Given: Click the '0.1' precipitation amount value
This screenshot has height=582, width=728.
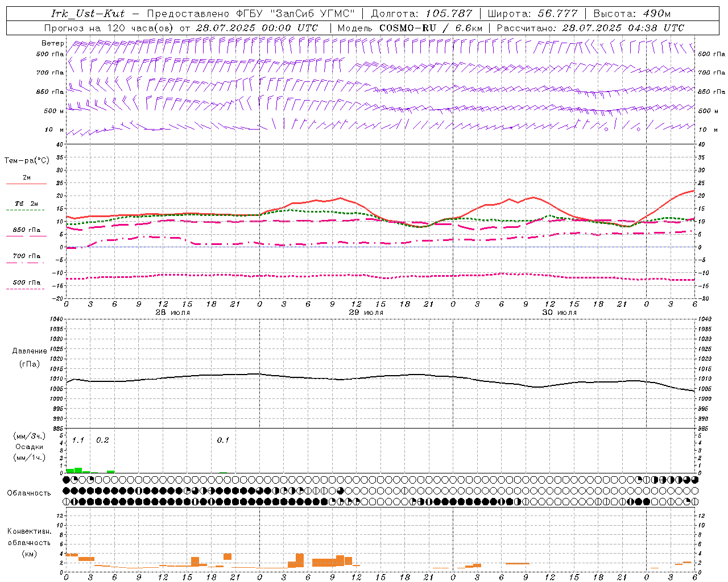Looking at the screenshot, I should tap(223, 440).
